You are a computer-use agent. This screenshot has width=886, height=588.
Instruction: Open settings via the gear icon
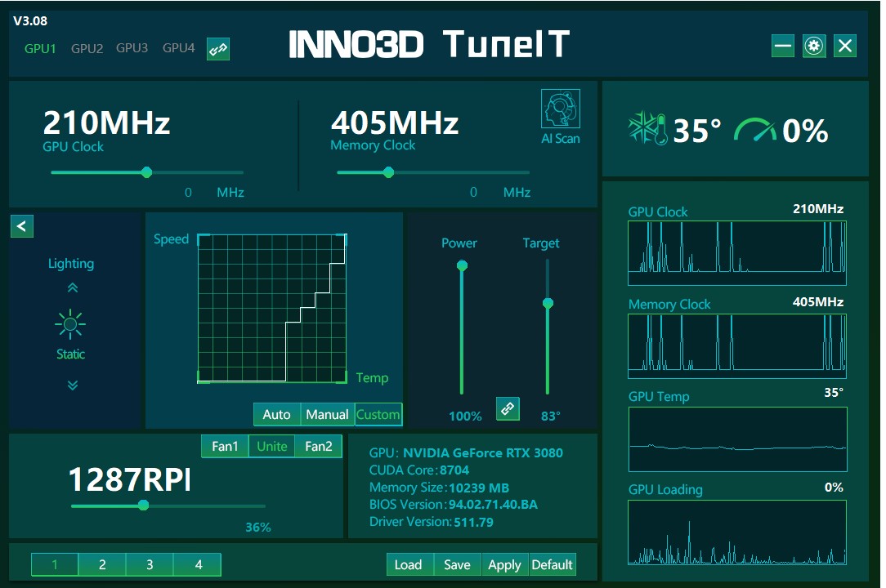(x=814, y=47)
